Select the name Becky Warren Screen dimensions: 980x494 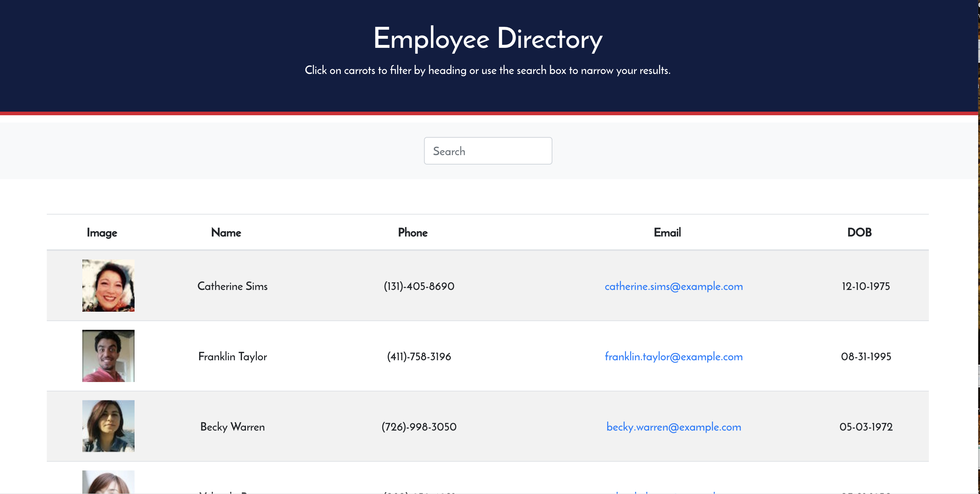point(232,427)
